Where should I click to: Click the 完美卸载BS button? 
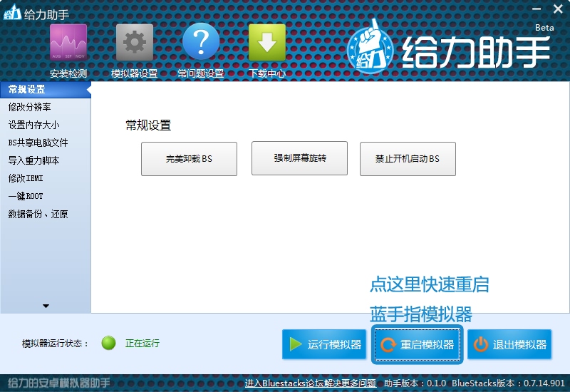[x=189, y=159]
